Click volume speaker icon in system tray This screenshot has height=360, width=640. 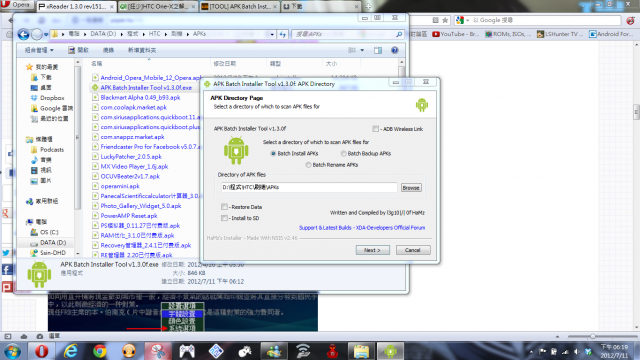click(576, 351)
